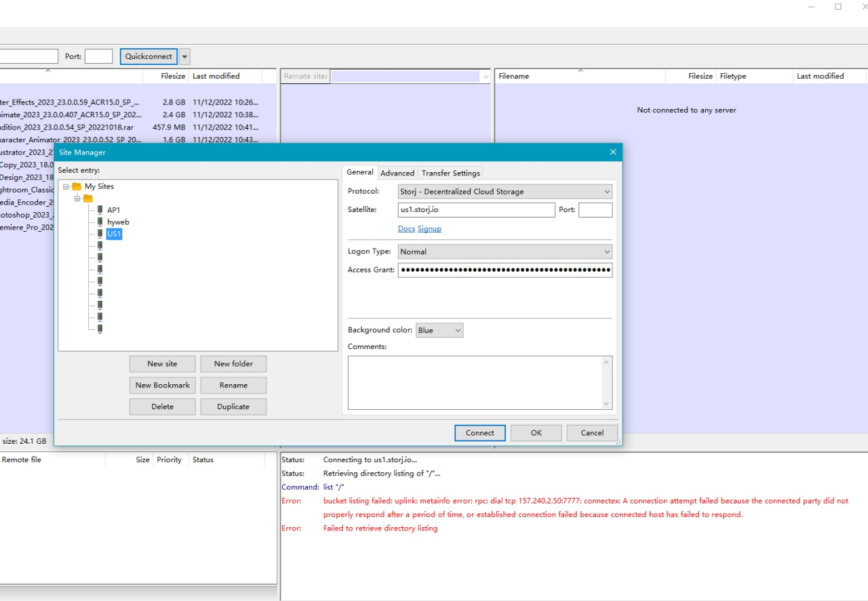Cancel the Site Manager dialog

click(592, 433)
